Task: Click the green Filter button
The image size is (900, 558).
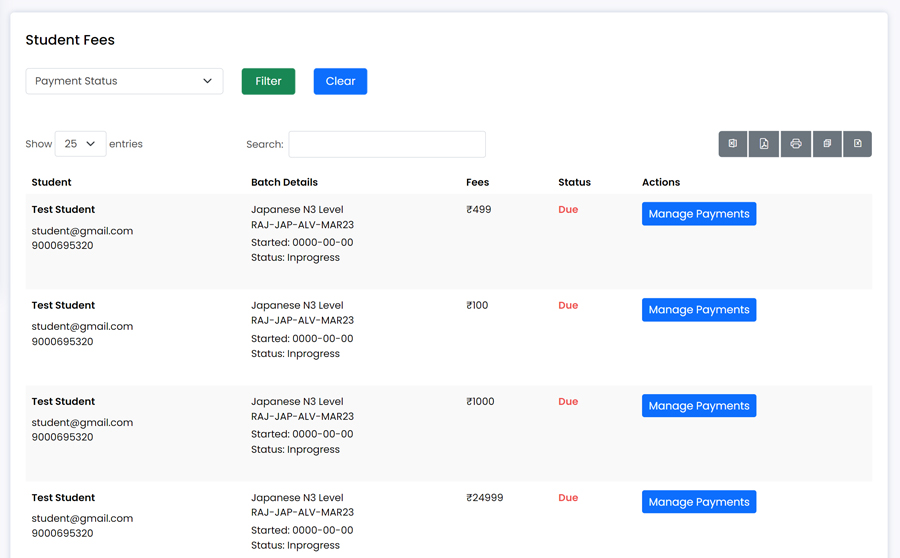Action: point(268,81)
